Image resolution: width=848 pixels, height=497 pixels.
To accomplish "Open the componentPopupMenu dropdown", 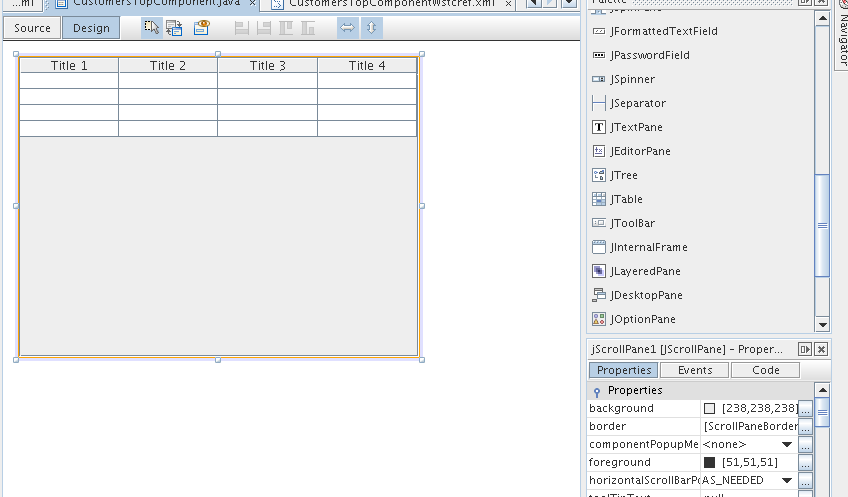I will pyautogui.click(x=787, y=444).
